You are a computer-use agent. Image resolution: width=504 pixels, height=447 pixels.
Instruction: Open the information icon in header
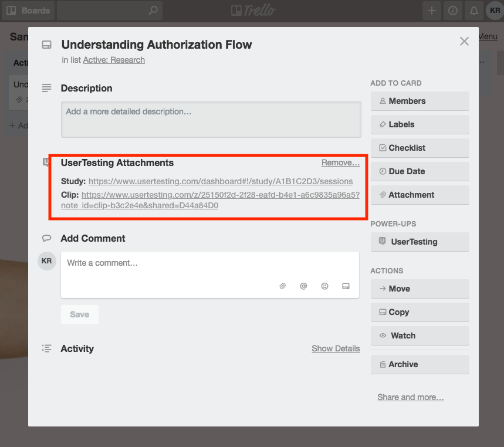(x=453, y=11)
